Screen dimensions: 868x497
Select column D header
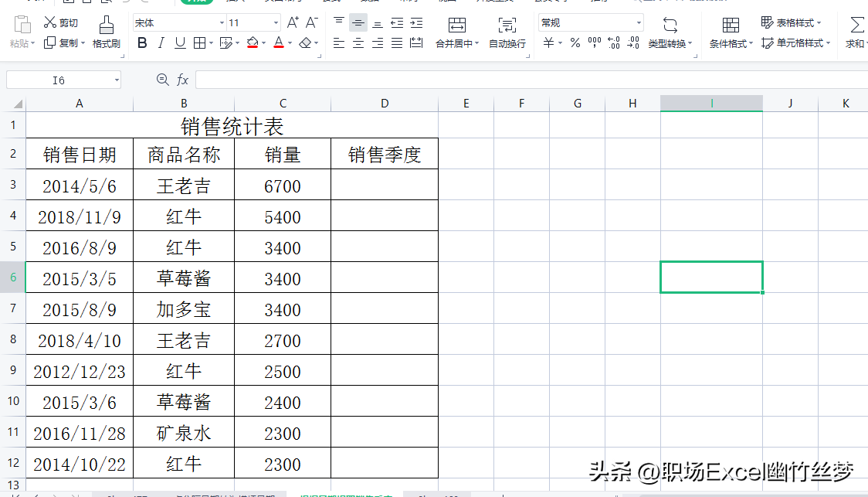385,103
